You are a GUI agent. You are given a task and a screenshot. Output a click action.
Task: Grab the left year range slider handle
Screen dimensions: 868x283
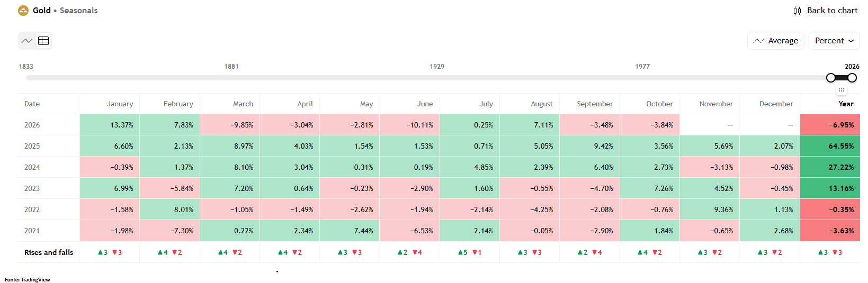pyautogui.click(x=831, y=78)
